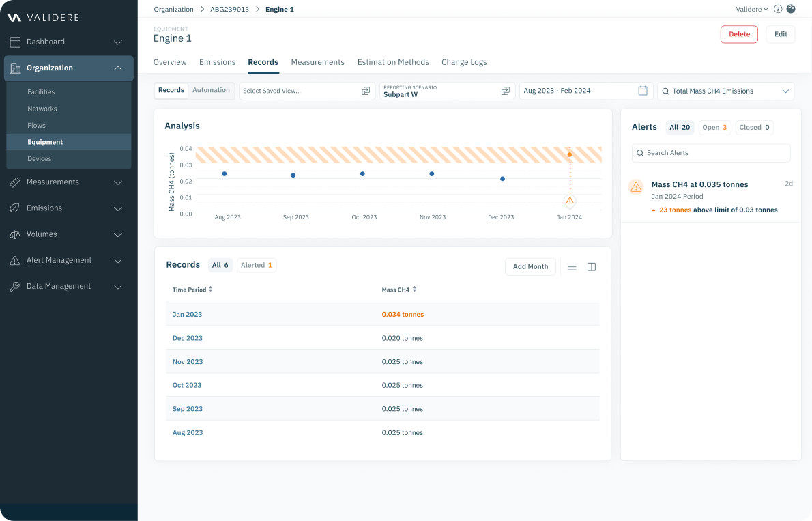812x521 pixels.
Task: Click the swap icon in Saved View field
Action: [366, 91]
